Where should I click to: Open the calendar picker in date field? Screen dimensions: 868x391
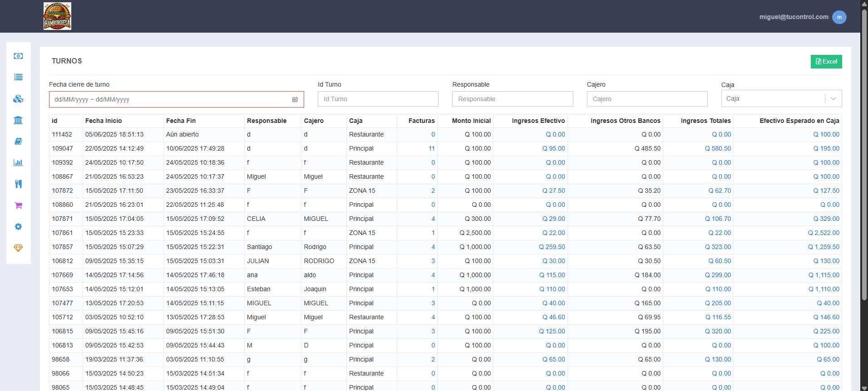(x=295, y=99)
